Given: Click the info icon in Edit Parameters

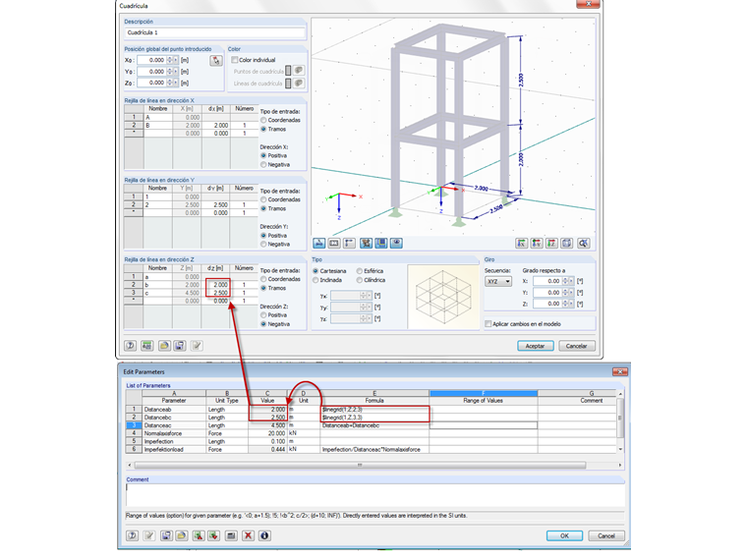Looking at the screenshot, I should click(x=264, y=535).
